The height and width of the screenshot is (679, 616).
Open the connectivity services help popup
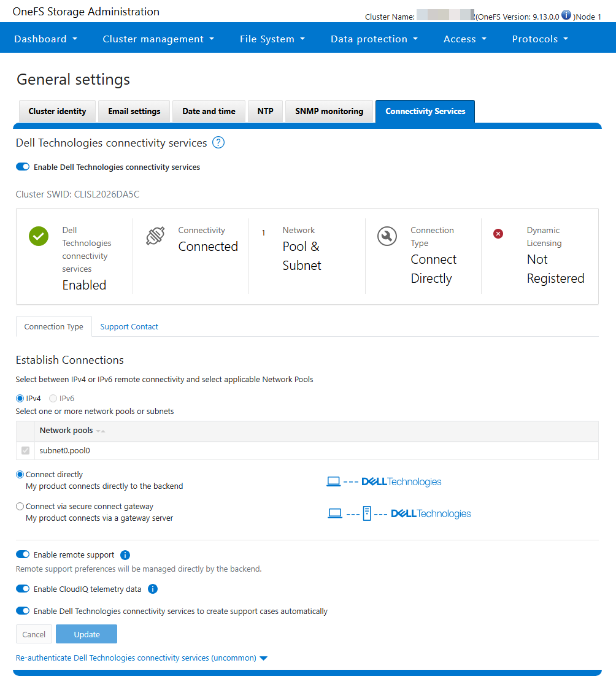point(218,142)
